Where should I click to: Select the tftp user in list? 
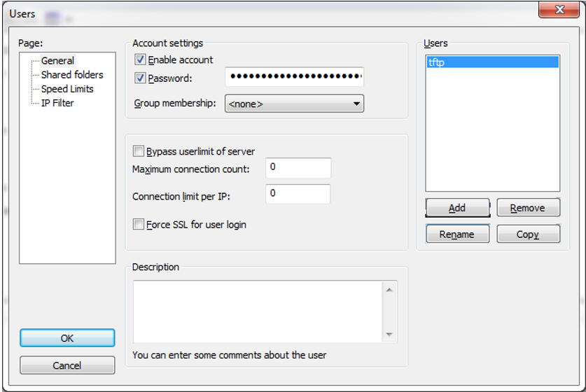[x=492, y=62]
